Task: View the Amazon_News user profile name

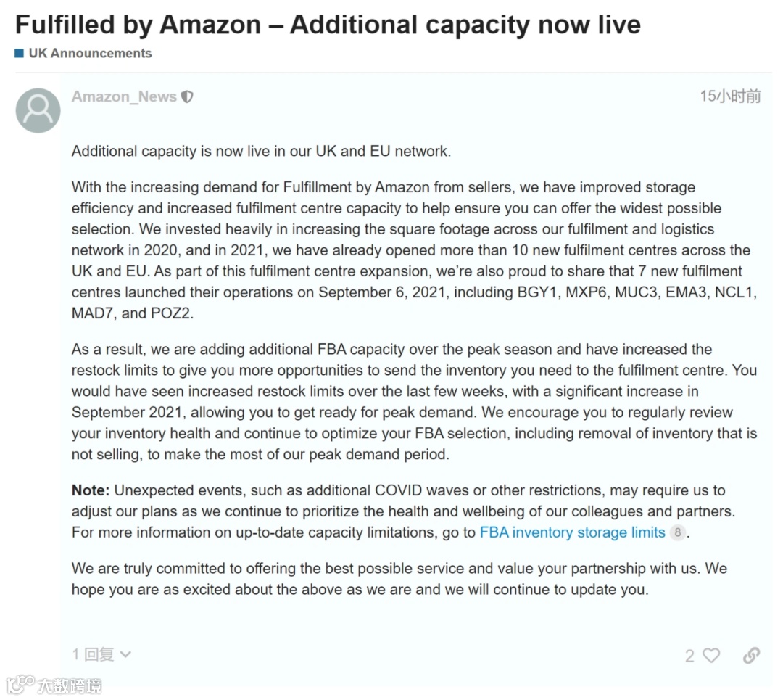Action: 124,96
